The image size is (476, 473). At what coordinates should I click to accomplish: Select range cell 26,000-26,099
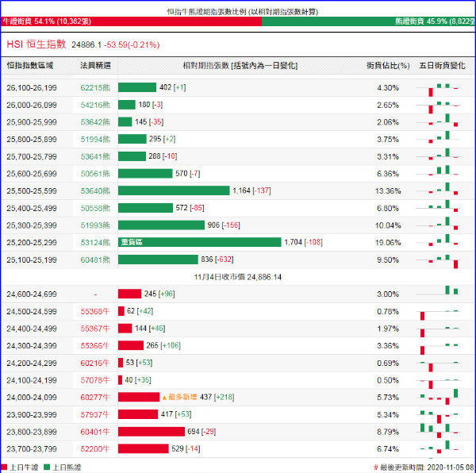(x=32, y=105)
